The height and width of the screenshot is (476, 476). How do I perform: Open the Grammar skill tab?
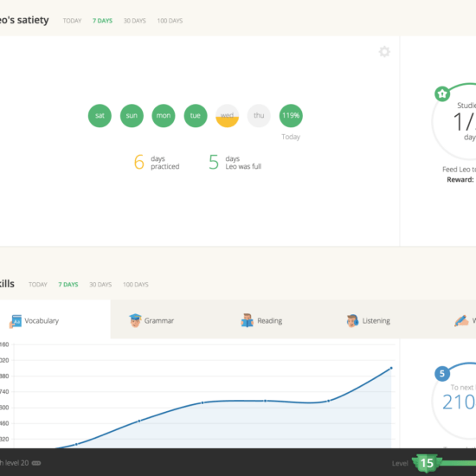tap(151, 320)
